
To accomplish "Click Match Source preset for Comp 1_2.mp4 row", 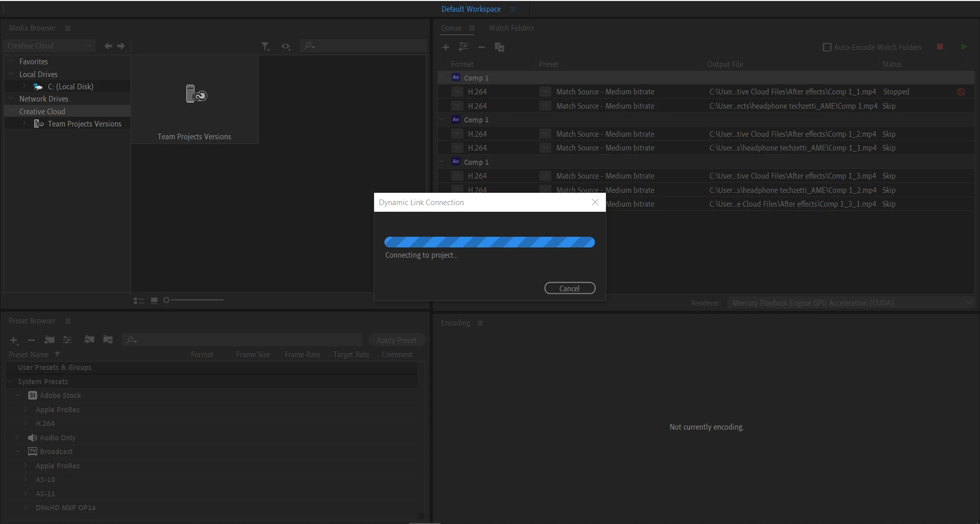I will click(x=605, y=134).
